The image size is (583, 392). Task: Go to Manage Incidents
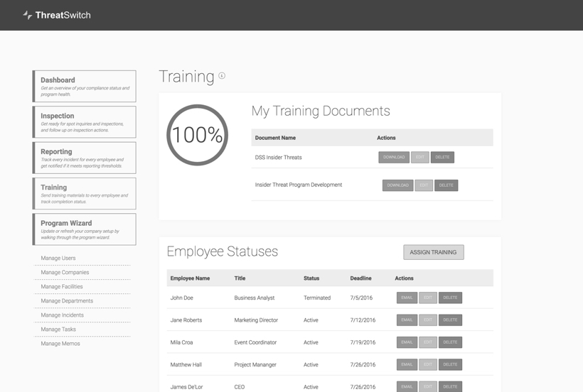(x=62, y=315)
